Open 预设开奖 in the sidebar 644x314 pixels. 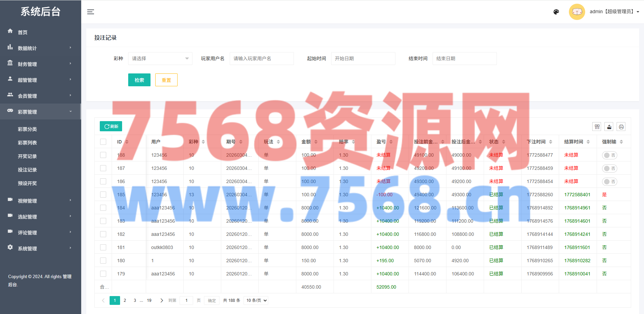click(x=27, y=183)
